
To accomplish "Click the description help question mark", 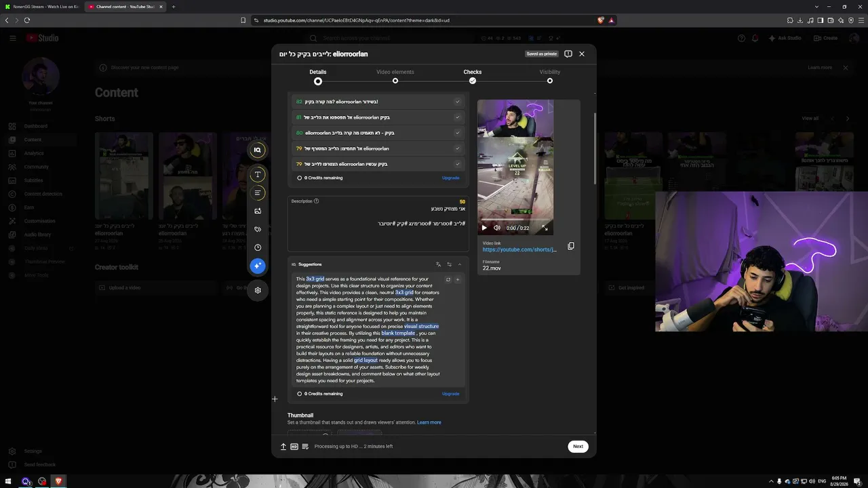I will pyautogui.click(x=316, y=201).
